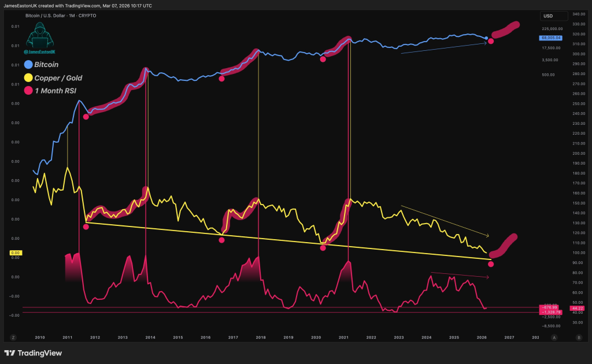Click the pink 44.22 RSI value label
This screenshot has width=592, height=364.
(x=576, y=308)
